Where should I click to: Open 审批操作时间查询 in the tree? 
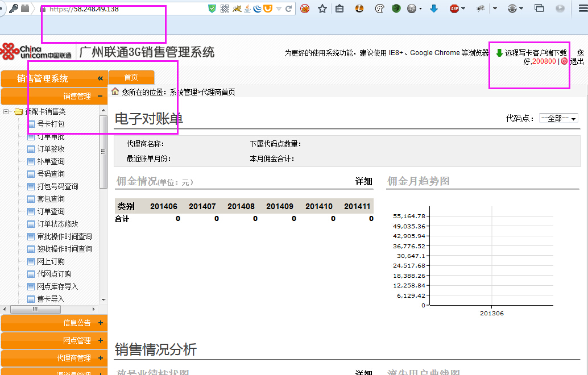coord(64,236)
